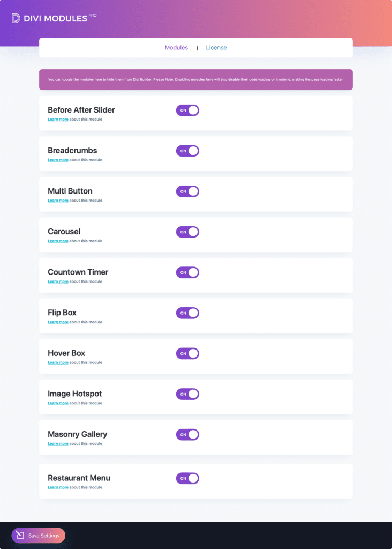The image size is (392, 549).
Task: Click the Divi Modules Pro logo icon
Action: point(16,18)
